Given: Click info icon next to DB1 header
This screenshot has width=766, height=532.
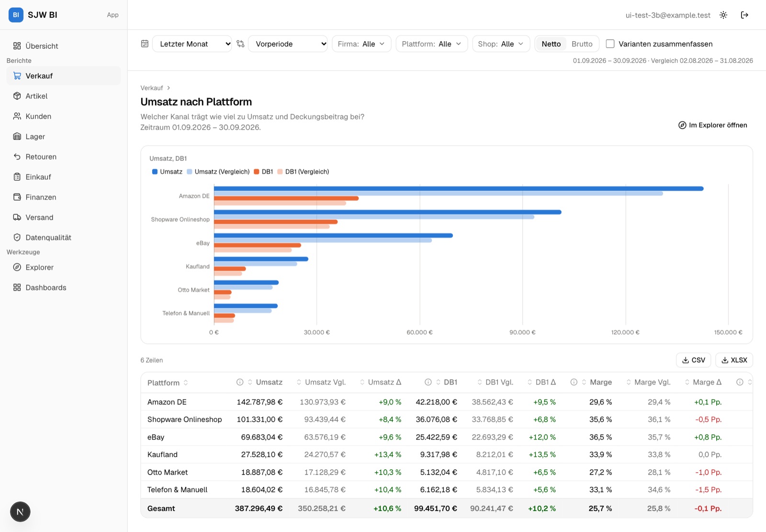Looking at the screenshot, I should coord(428,382).
